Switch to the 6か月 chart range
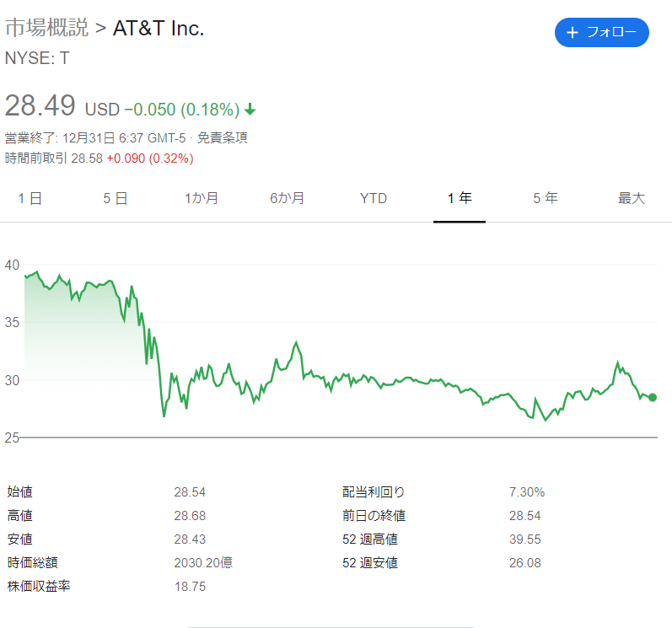This screenshot has width=672, height=628. coord(288,198)
